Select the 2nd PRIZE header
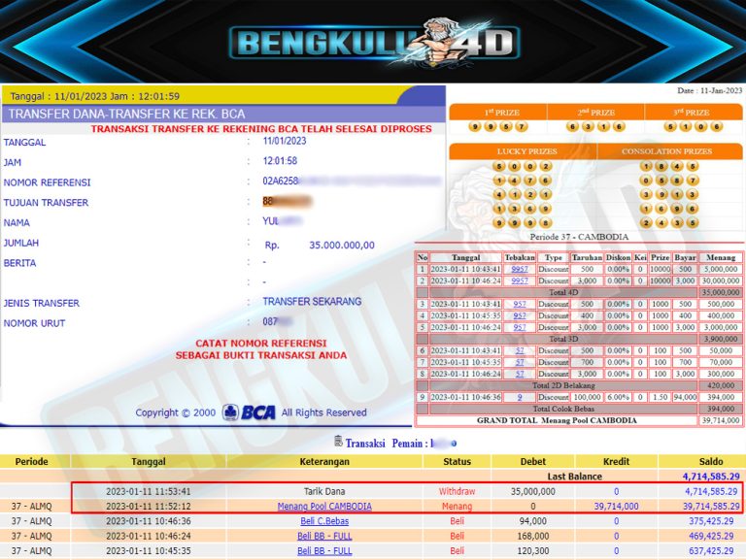746x560 pixels. pos(596,113)
